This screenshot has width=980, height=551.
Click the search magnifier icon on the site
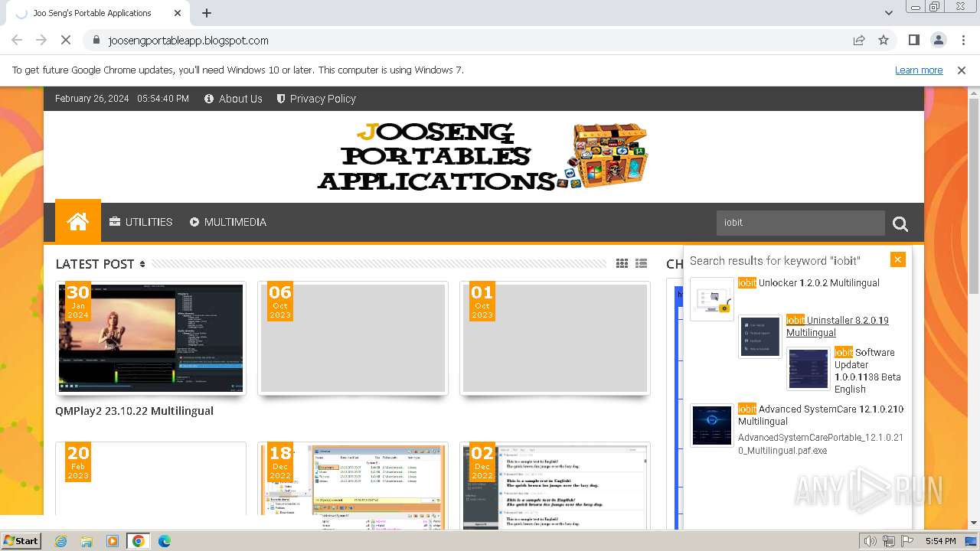tap(900, 223)
